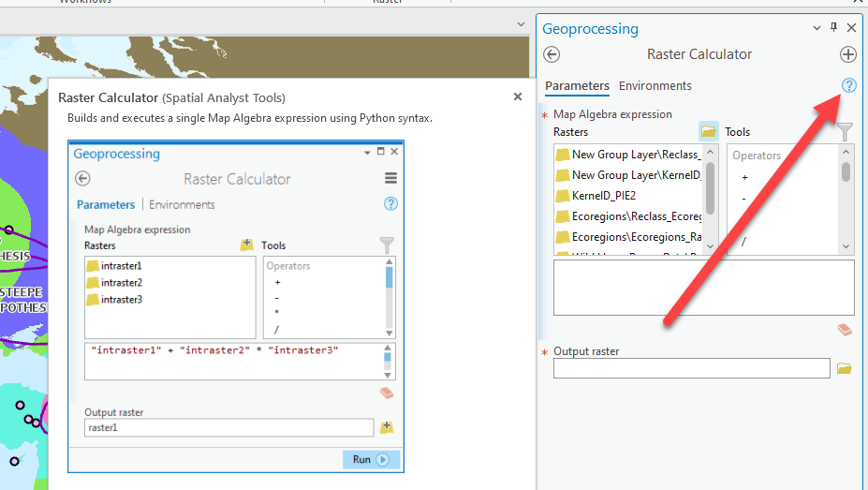This screenshot has width=868, height=490.
Task: Switch to the Environments tab
Action: pyautogui.click(x=655, y=85)
